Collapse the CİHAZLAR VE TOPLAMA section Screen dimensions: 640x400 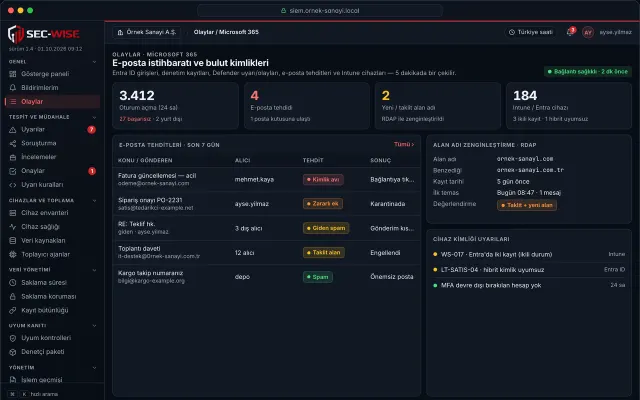click(x=94, y=201)
